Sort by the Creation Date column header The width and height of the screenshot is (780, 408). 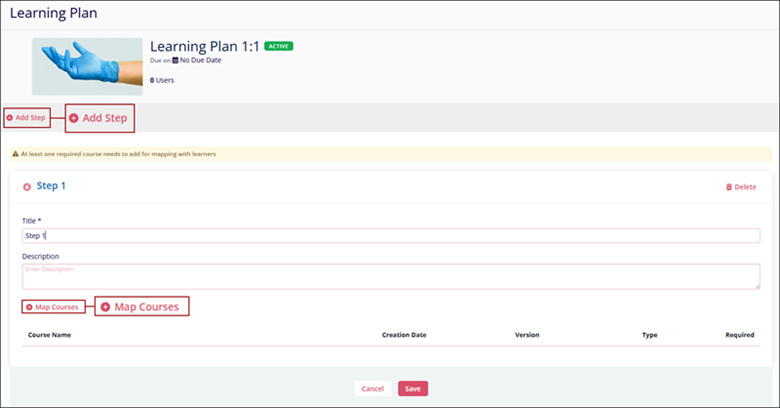(404, 335)
